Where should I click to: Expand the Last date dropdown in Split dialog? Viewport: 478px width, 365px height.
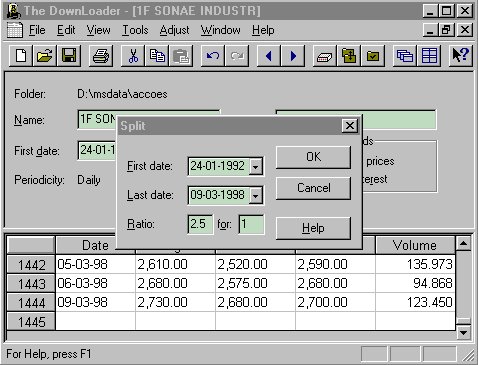256,195
